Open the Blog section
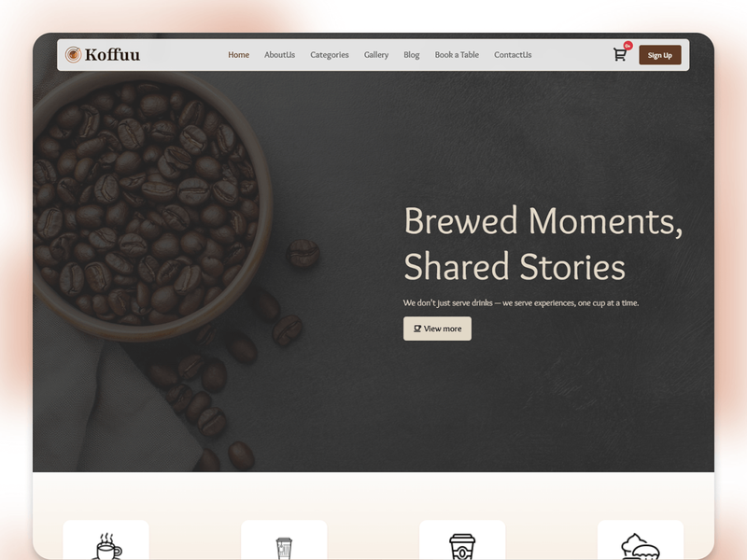This screenshot has height=560, width=747. (412, 54)
